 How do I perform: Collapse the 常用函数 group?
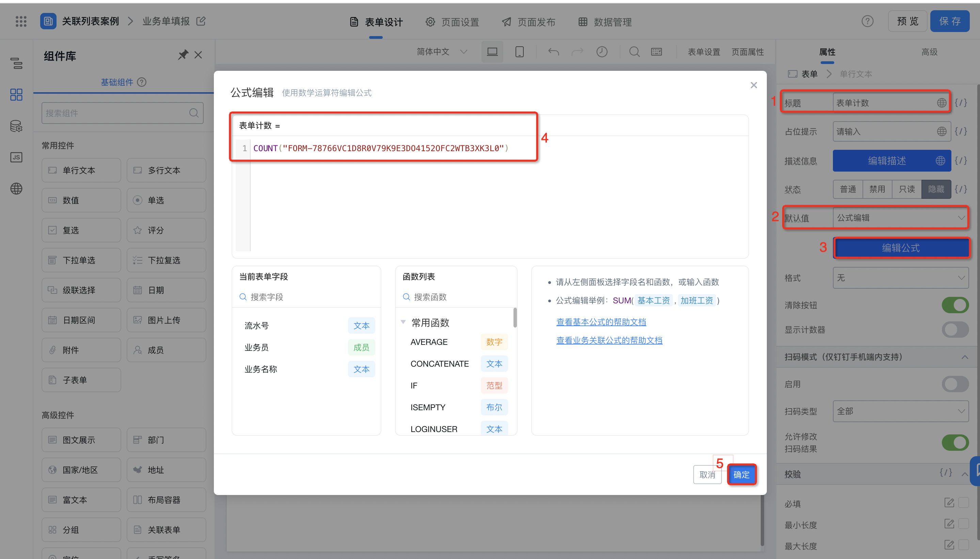coord(403,322)
